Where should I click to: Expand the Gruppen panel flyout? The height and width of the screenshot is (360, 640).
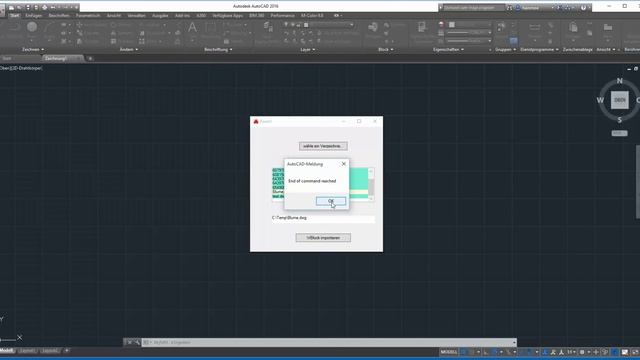click(x=505, y=49)
